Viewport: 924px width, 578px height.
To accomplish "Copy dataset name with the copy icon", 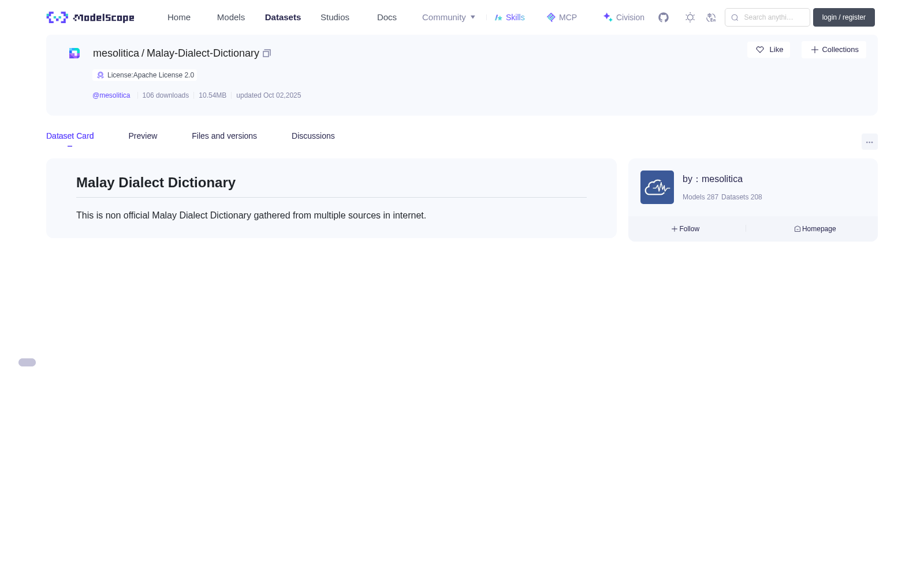I will coord(267,53).
